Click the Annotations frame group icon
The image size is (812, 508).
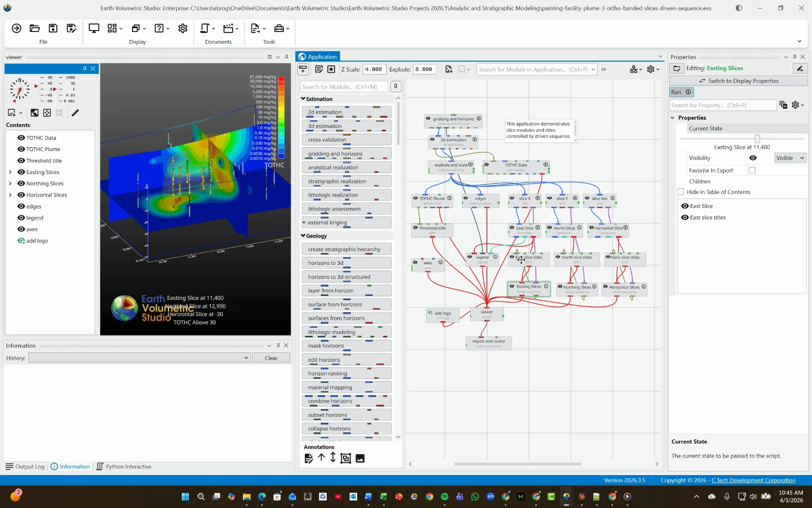coord(345,458)
